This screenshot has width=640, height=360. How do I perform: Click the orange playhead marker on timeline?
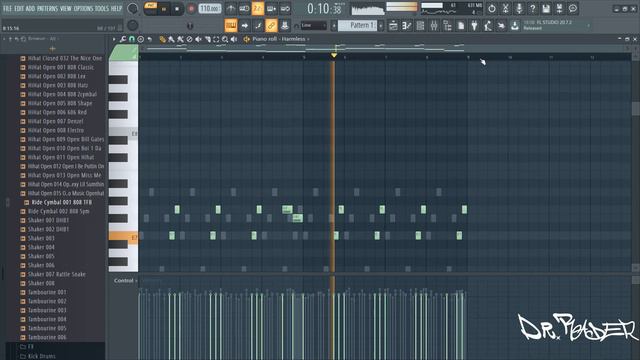[334, 55]
